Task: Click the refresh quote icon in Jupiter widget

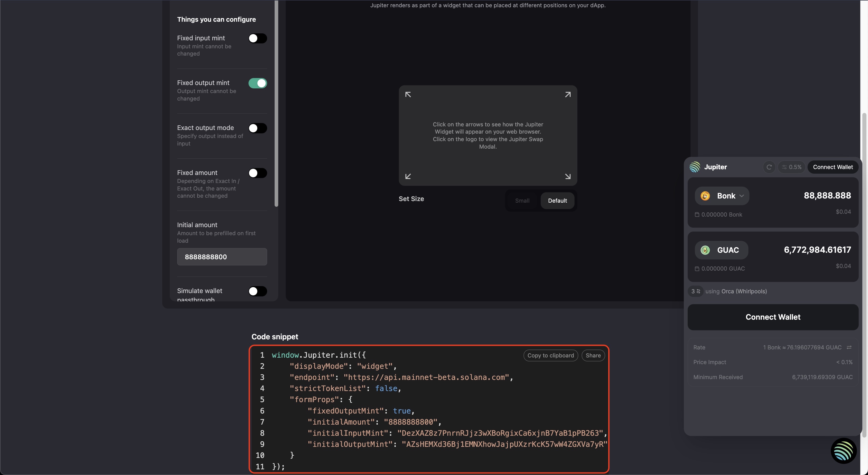Action: tap(769, 167)
